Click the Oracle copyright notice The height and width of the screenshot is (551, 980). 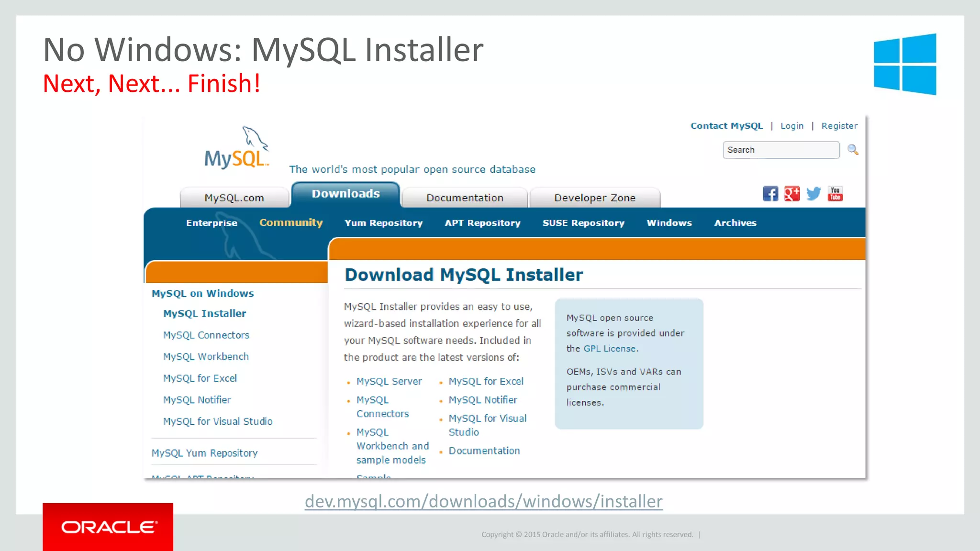(x=587, y=535)
